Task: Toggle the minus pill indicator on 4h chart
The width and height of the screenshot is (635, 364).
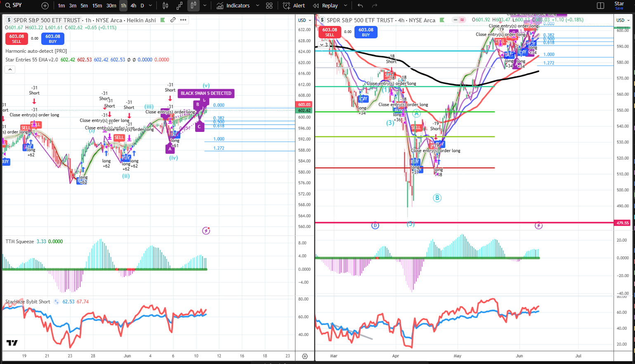Action: (456, 20)
